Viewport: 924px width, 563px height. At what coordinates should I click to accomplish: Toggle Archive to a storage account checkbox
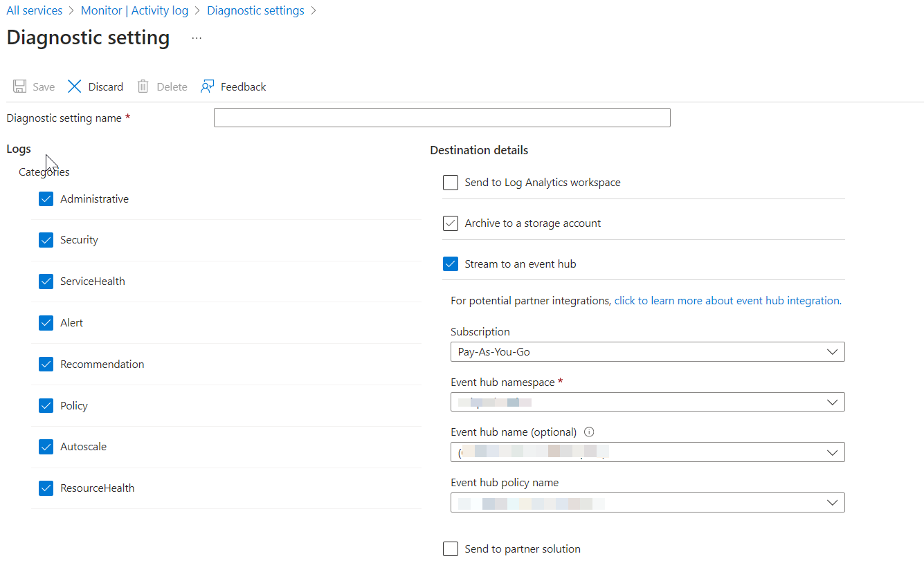tap(451, 223)
